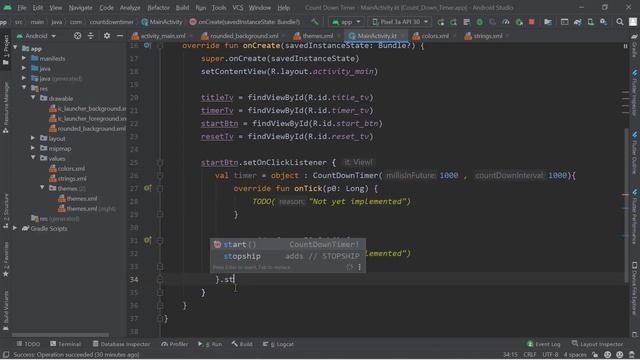Click the red Stop button in toolbar
The width and height of the screenshot is (640, 360).
tap(531, 22)
